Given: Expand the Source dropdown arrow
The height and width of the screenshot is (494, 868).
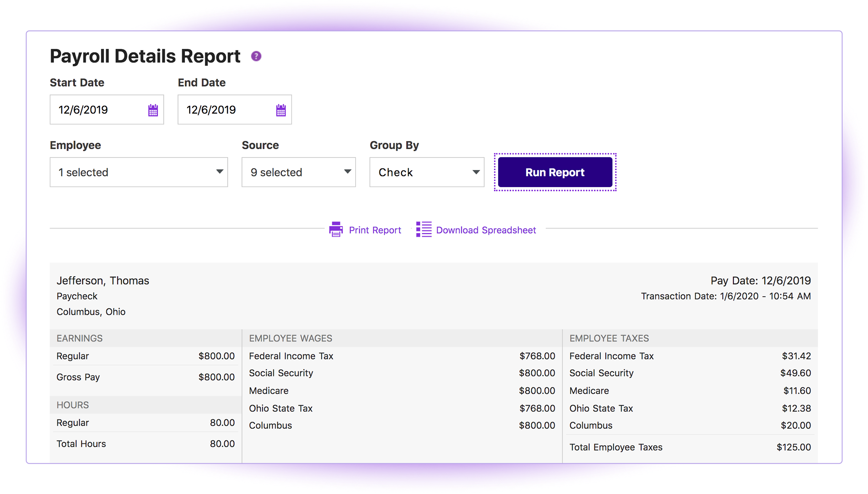Looking at the screenshot, I should 347,172.
